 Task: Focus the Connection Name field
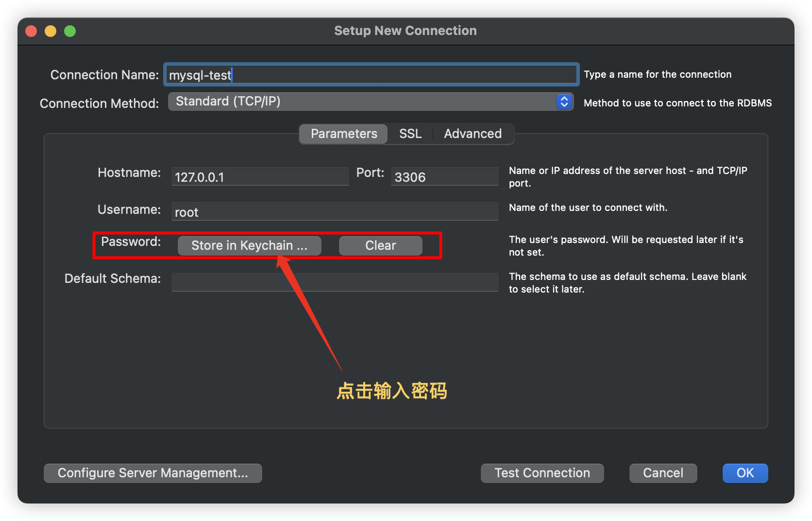371,75
